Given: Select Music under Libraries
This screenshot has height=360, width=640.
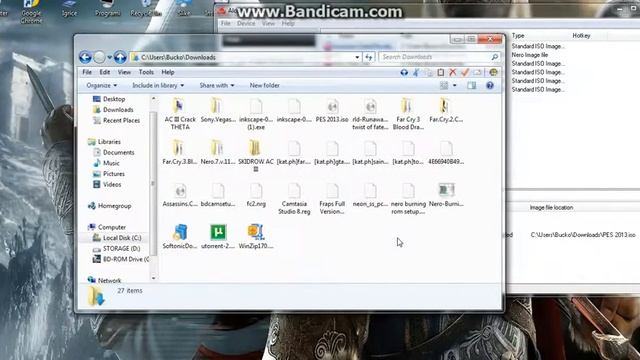Looking at the screenshot, I should pyautogui.click(x=106, y=163).
